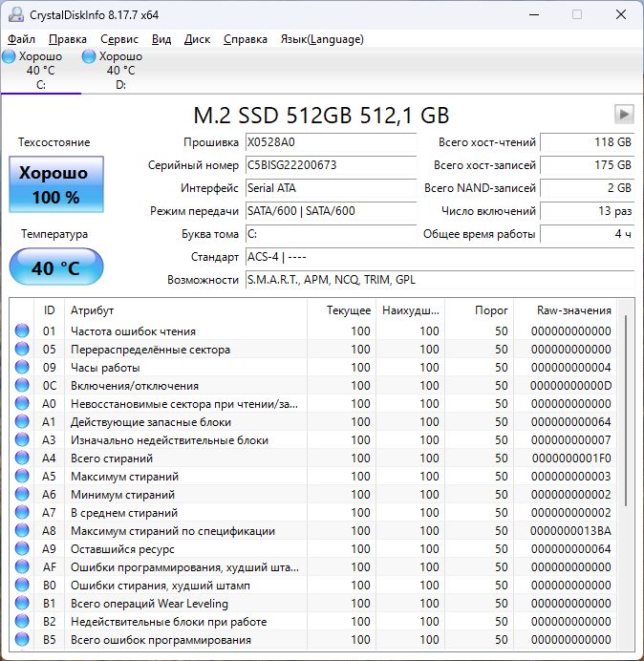The height and width of the screenshot is (661, 644).
Task: Click status orb for attribute 01 read error rate
Action: (x=22, y=331)
